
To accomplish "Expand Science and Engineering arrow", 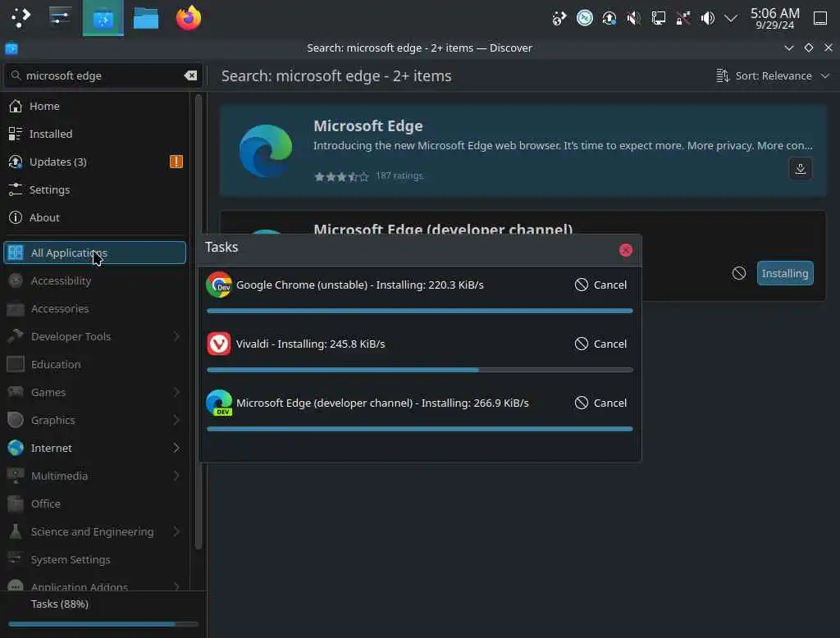I will point(176,531).
